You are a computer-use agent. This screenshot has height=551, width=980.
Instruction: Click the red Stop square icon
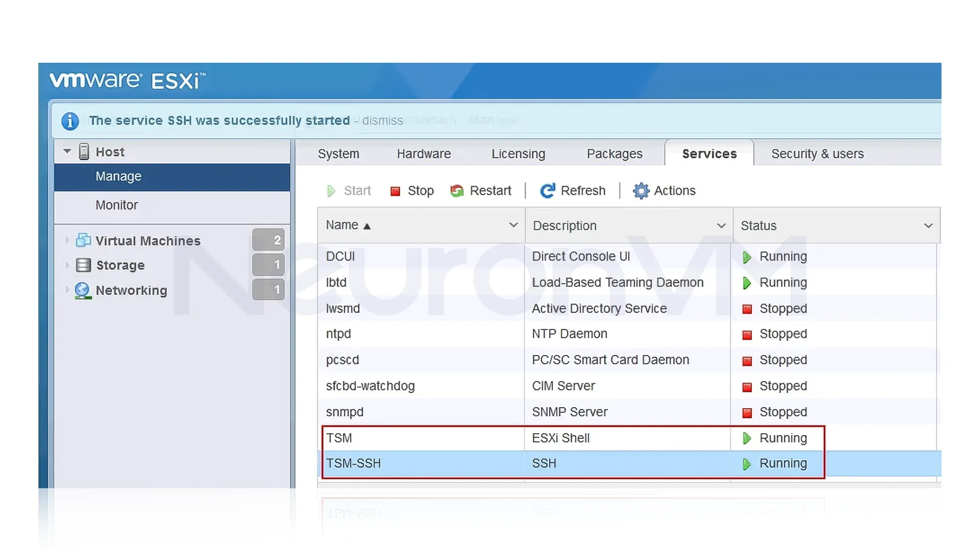pyautogui.click(x=395, y=191)
